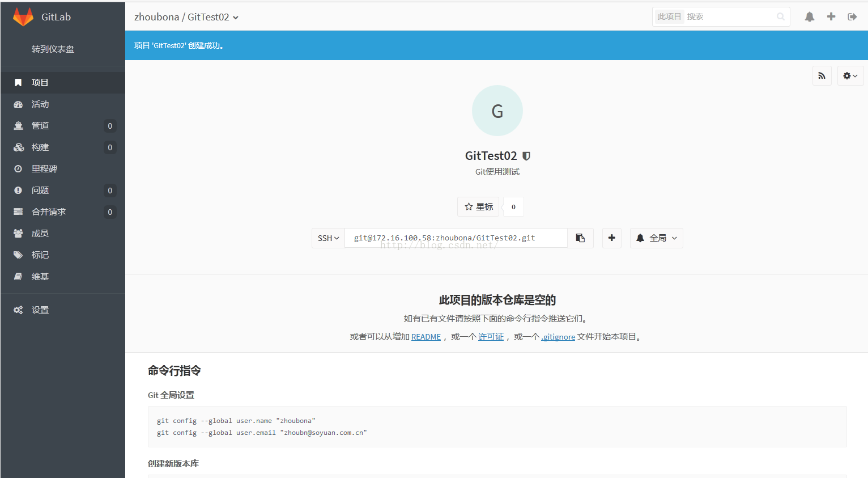This screenshot has width=868, height=478.
Task: Open the 管道 sidebar menu item
Action: click(x=62, y=126)
